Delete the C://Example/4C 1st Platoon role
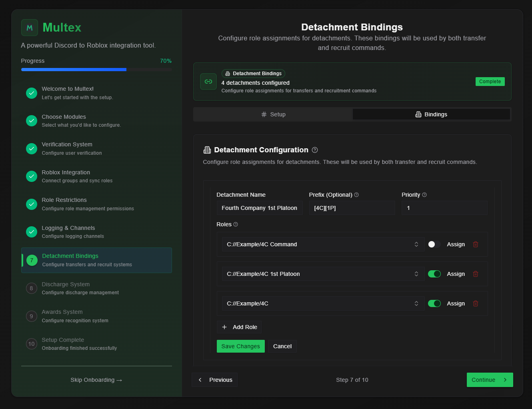The height and width of the screenshot is (409, 532). pos(476,274)
